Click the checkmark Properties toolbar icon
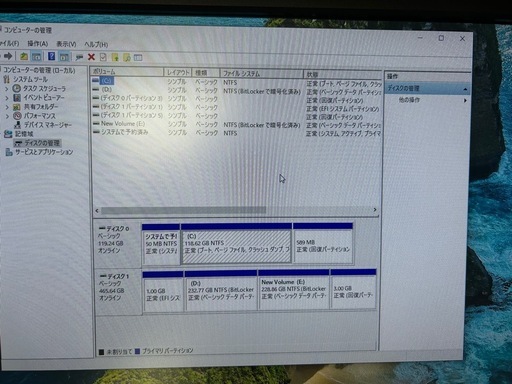 pyautogui.click(x=103, y=57)
